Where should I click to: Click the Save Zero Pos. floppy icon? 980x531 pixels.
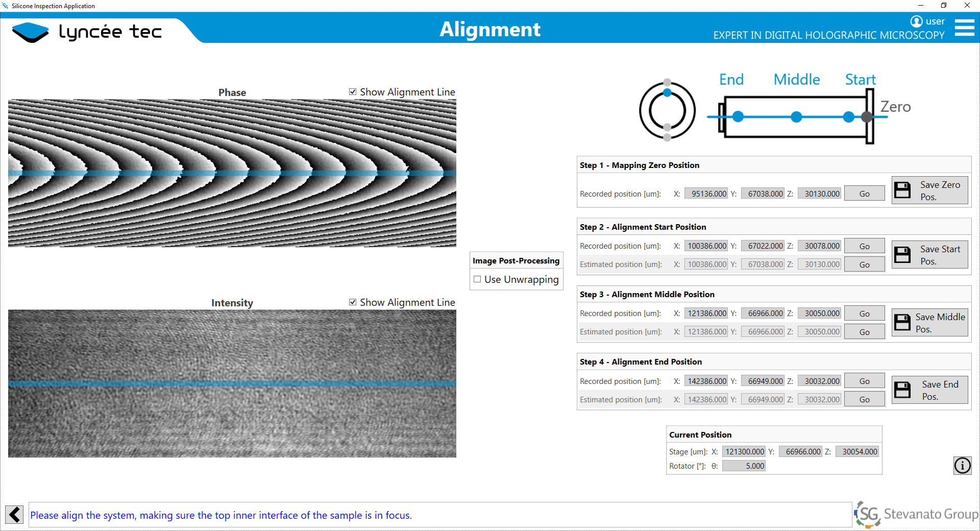click(902, 190)
